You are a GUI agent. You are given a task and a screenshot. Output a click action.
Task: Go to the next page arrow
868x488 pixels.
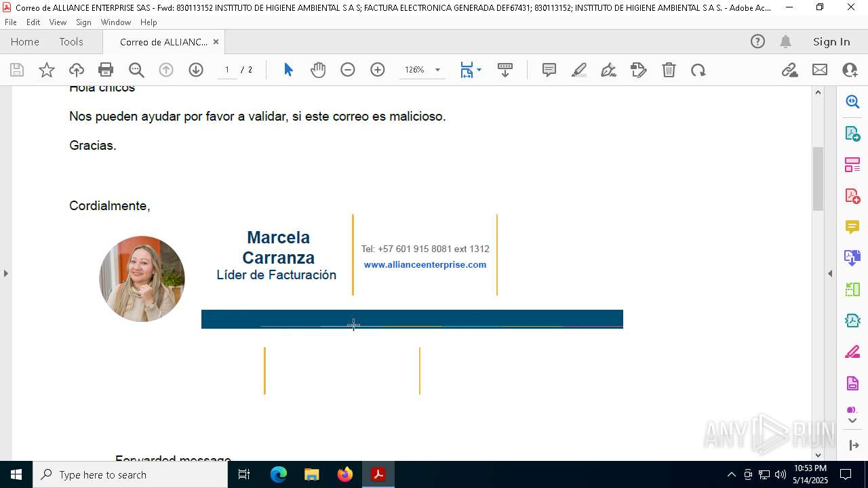pos(196,70)
